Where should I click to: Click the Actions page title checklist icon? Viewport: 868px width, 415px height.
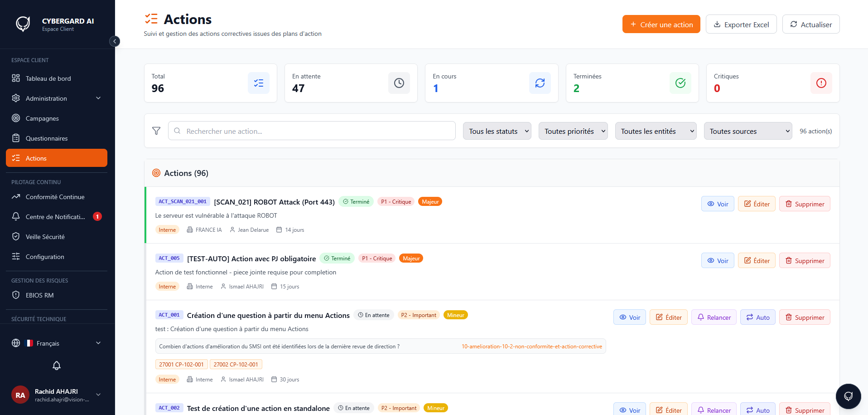click(151, 19)
